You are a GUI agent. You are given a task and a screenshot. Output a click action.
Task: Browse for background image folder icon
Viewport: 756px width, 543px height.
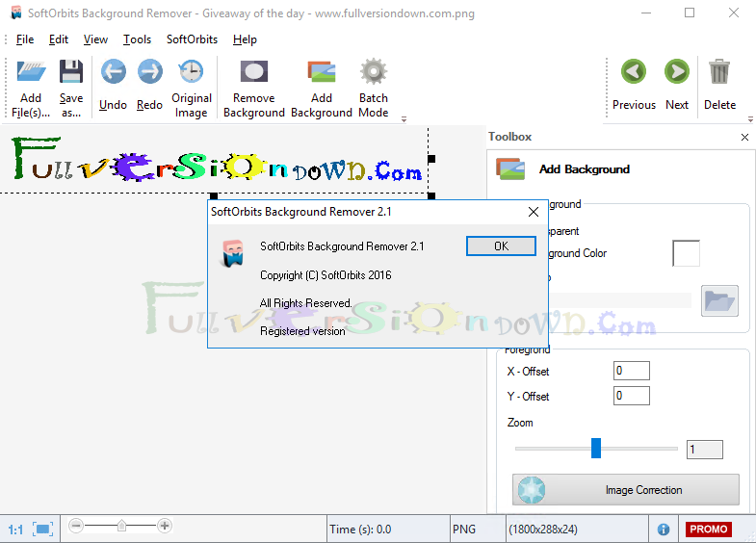pos(719,301)
